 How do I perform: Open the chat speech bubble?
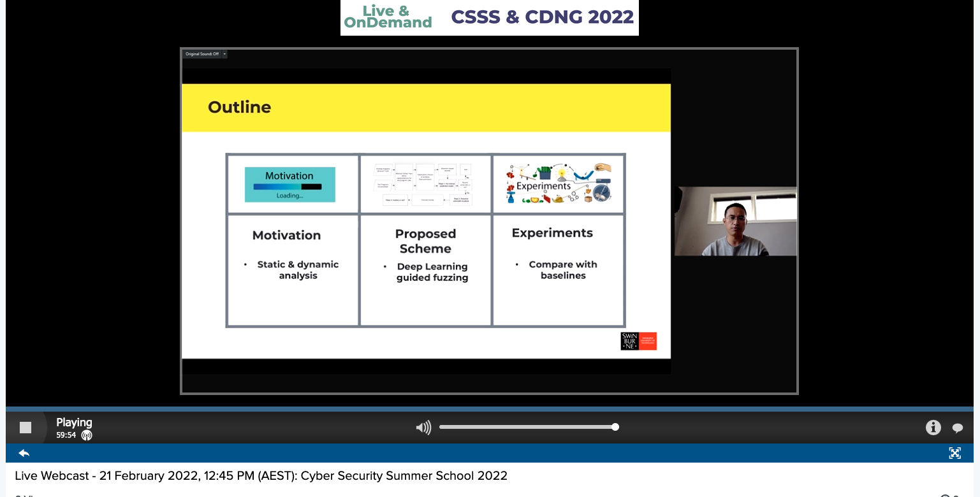[957, 428]
